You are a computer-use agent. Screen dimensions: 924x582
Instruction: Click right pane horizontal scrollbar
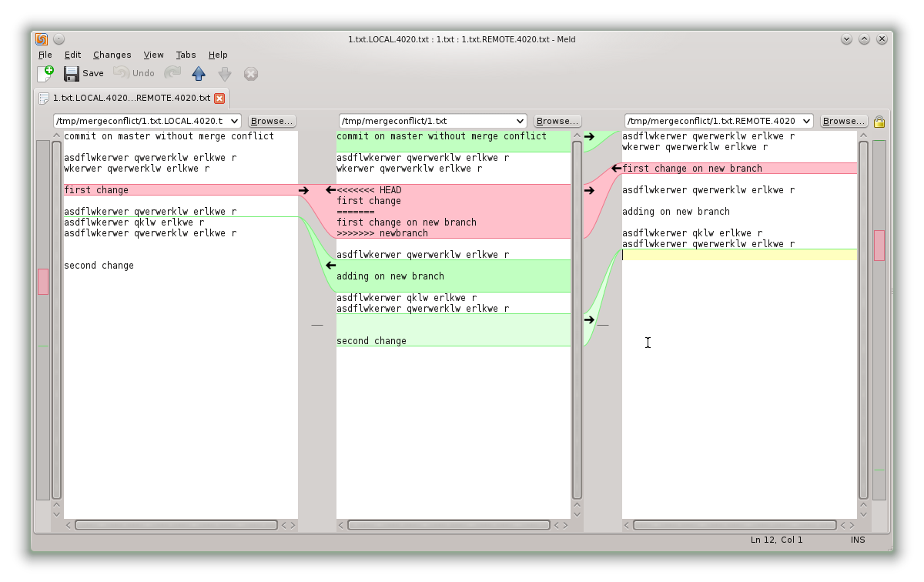click(x=735, y=525)
